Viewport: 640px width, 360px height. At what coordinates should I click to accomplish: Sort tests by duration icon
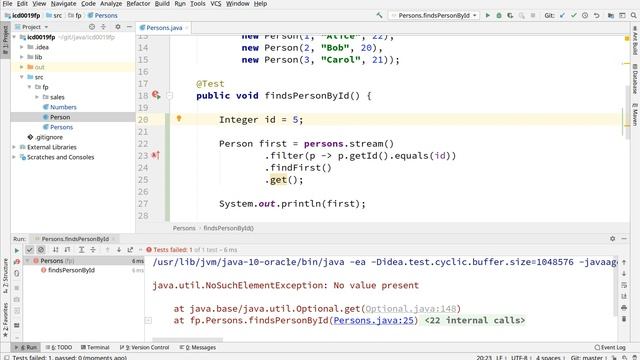(x=67, y=249)
